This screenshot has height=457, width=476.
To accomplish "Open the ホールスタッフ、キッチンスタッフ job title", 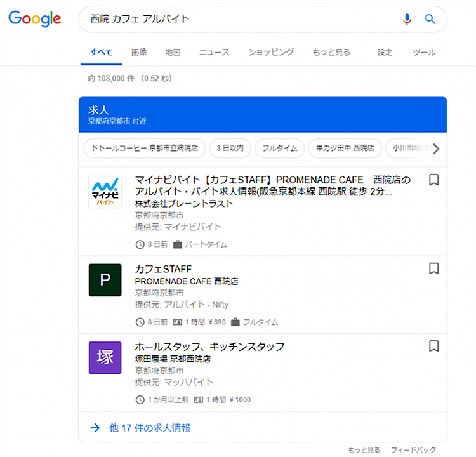I will (x=209, y=347).
